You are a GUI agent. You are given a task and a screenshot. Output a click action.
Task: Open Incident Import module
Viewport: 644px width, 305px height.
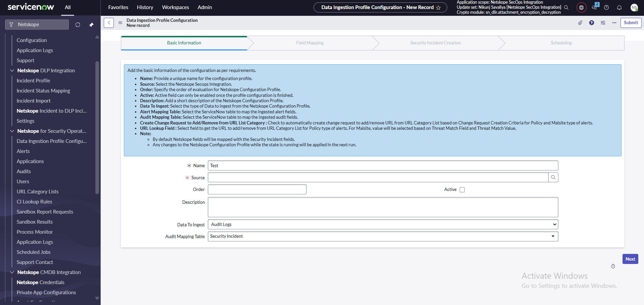click(34, 101)
